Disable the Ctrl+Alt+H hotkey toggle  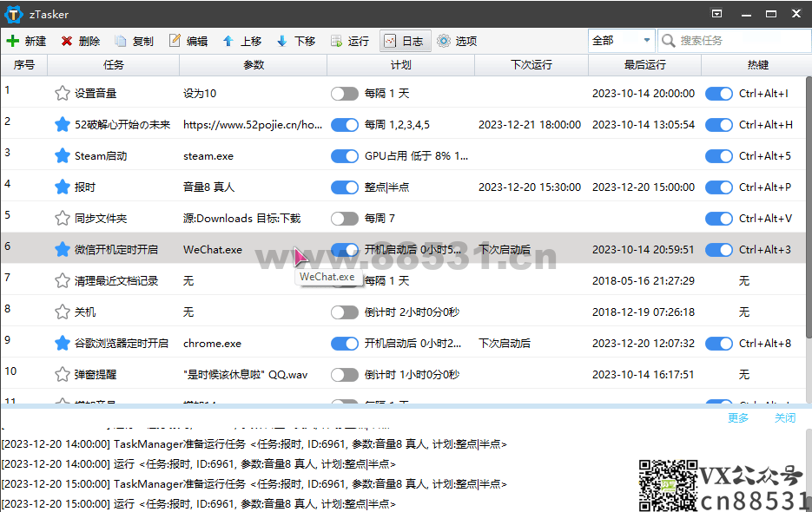pyautogui.click(x=719, y=125)
